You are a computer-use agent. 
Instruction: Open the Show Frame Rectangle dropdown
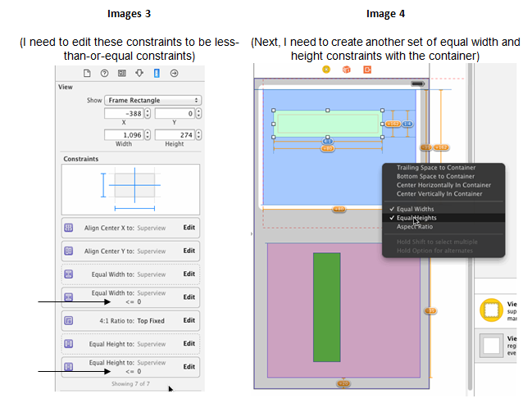(x=155, y=100)
